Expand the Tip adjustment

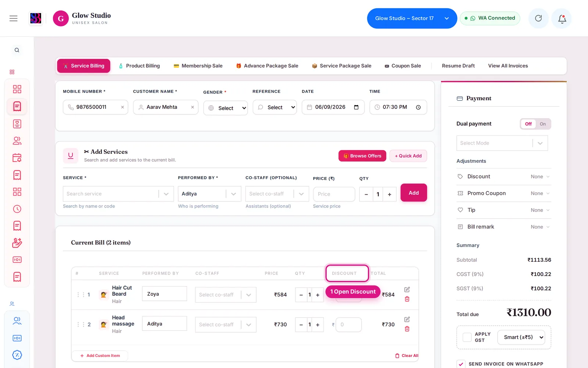[504, 210]
